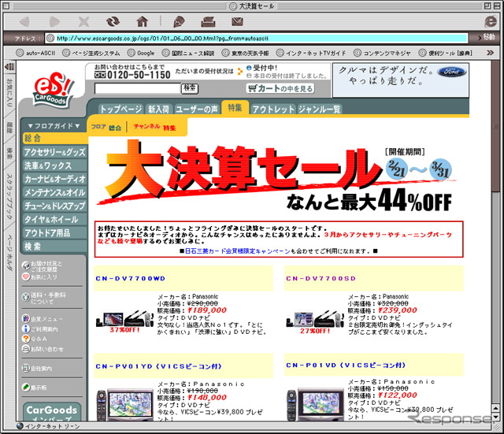This screenshot has width=504, height=434.
Task: Click the scrollbar down arrow
Action: [497, 417]
